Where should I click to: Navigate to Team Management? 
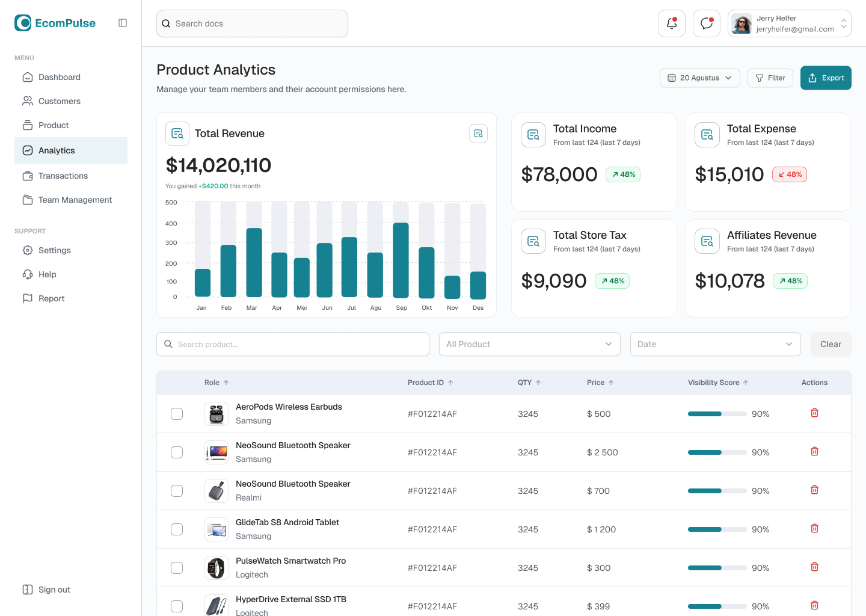(74, 200)
